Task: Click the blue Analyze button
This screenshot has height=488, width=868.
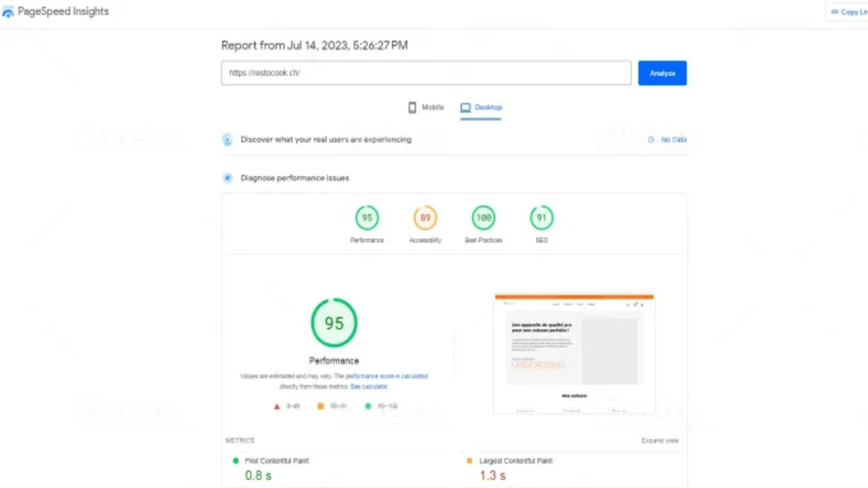Action: [662, 73]
